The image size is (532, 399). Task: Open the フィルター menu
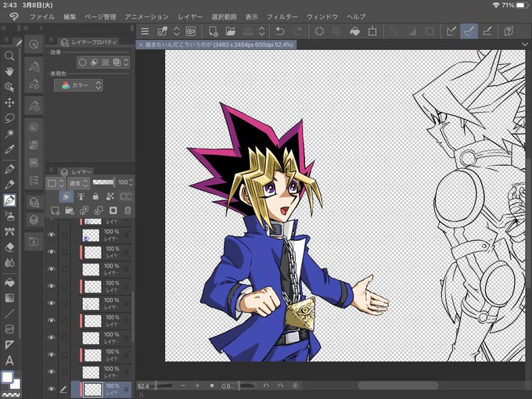click(282, 16)
